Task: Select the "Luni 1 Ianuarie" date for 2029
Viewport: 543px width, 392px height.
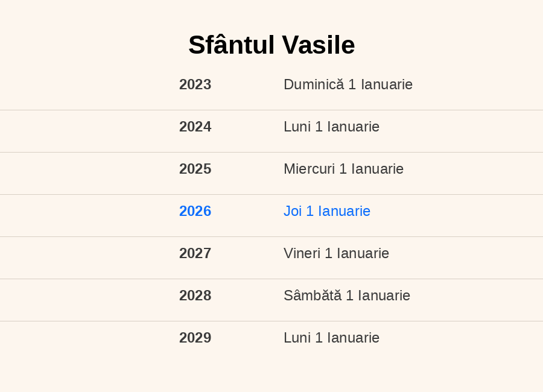Action: [x=331, y=338]
